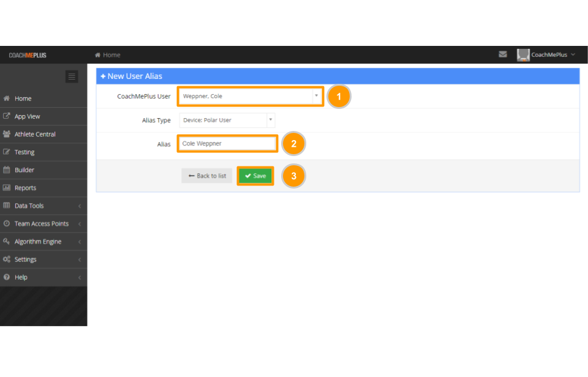Click the Reports chart icon

7,188
